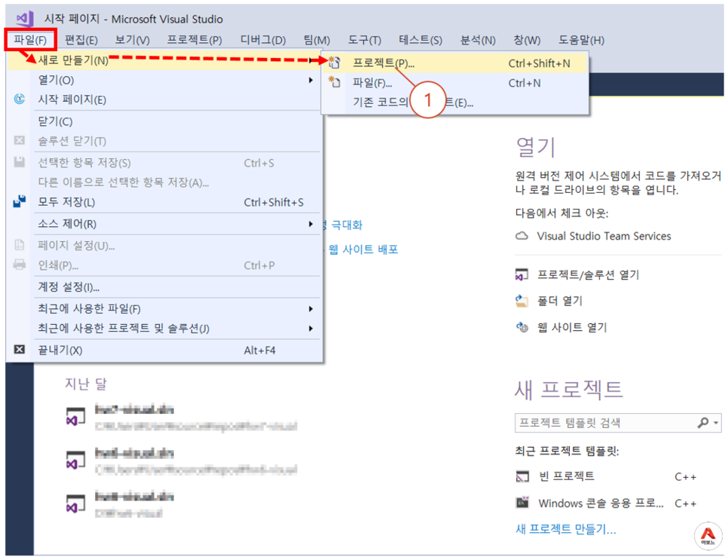Open the second recent solution icon under 지난 달
The width and height of the screenshot is (728, 560).
coord(75,459)
